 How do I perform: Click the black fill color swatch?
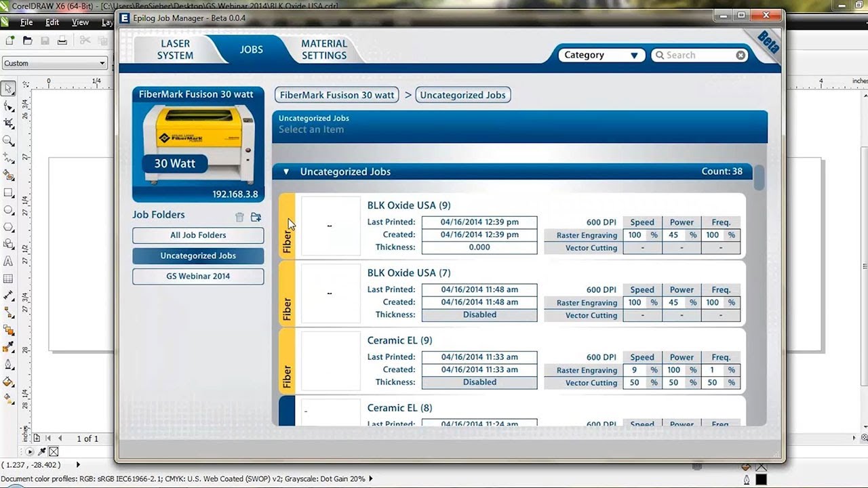click(761, 480)
